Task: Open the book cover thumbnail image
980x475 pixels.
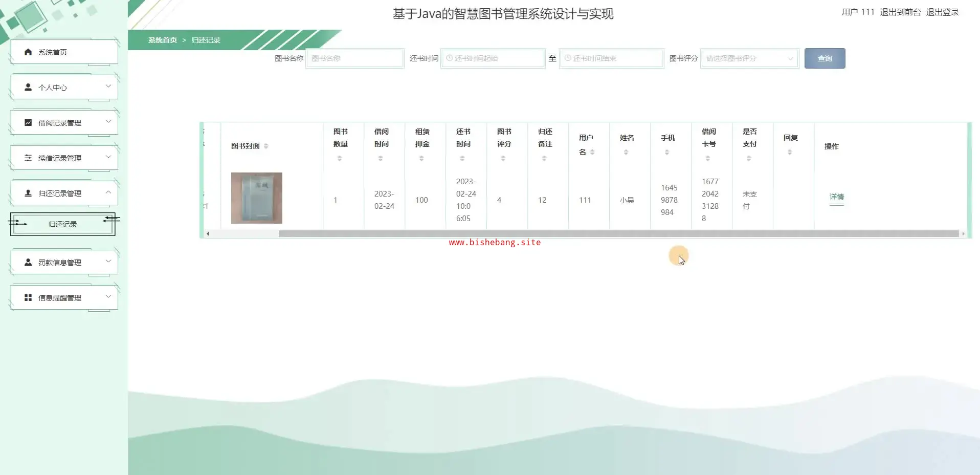Action: [257, 198]
